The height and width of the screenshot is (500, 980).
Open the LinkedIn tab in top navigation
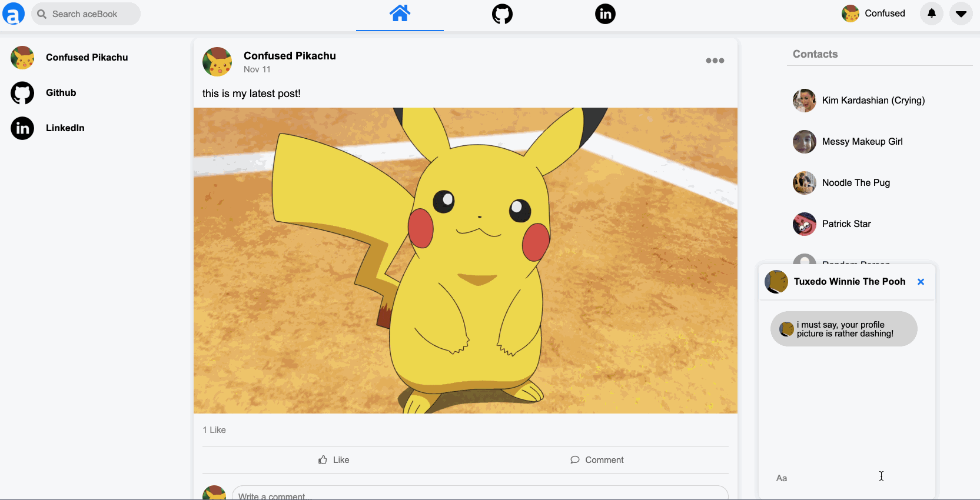(605, 14)
